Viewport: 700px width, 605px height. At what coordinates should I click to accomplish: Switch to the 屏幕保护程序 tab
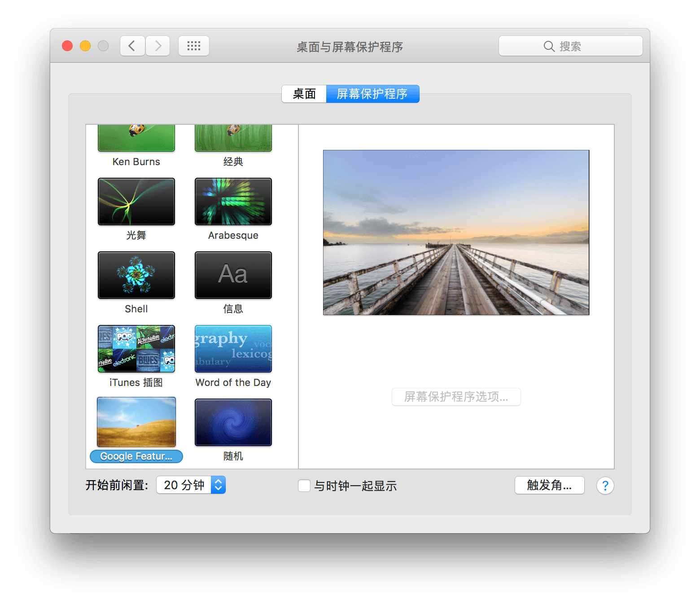click(x=372, y=94)
